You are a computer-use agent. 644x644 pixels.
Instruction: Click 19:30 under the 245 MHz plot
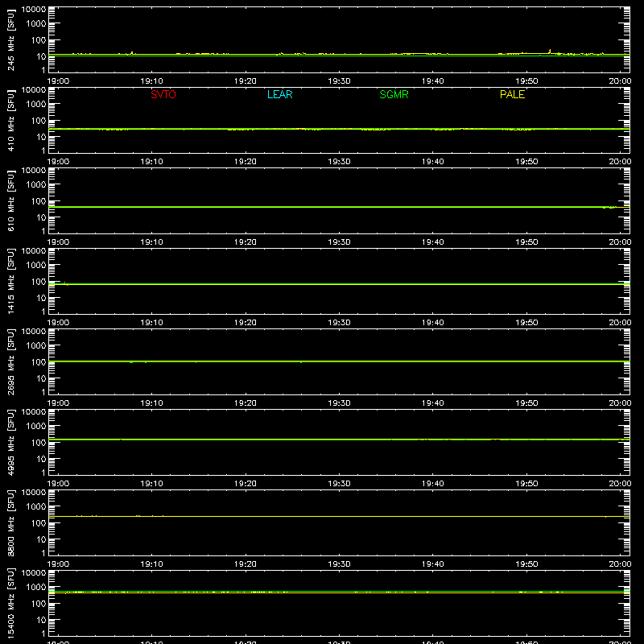pos(339,81)
